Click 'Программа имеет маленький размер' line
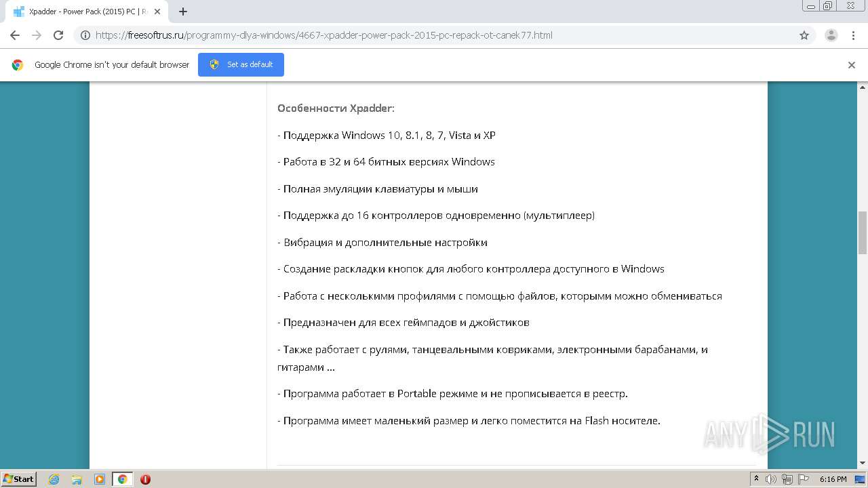 tap(469, 421)
